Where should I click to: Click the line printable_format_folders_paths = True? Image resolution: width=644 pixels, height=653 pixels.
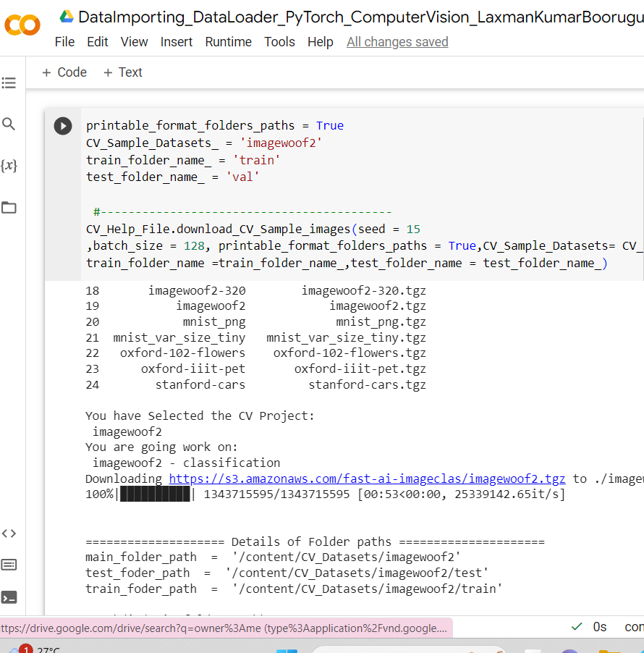[x=215, y=126]
